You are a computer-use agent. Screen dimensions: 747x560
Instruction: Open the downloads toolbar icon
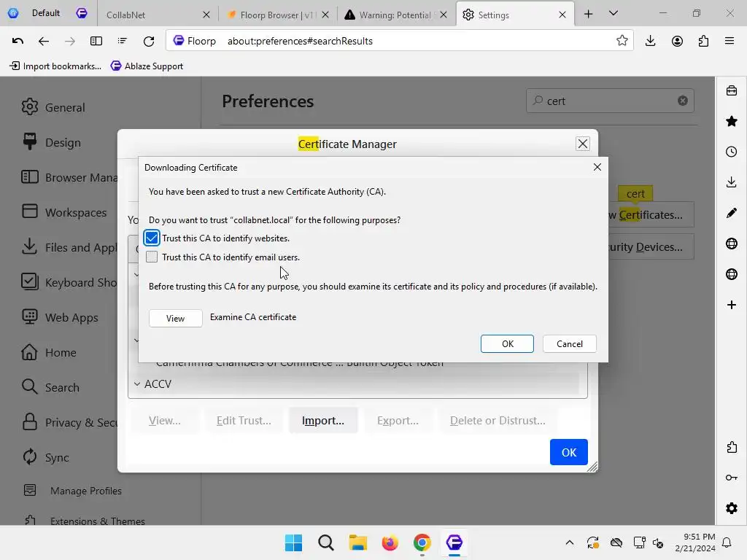coord(650,41)
